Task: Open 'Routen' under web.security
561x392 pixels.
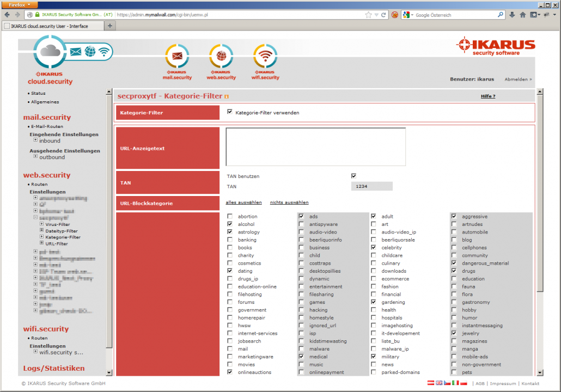Action: pos(39,185)
